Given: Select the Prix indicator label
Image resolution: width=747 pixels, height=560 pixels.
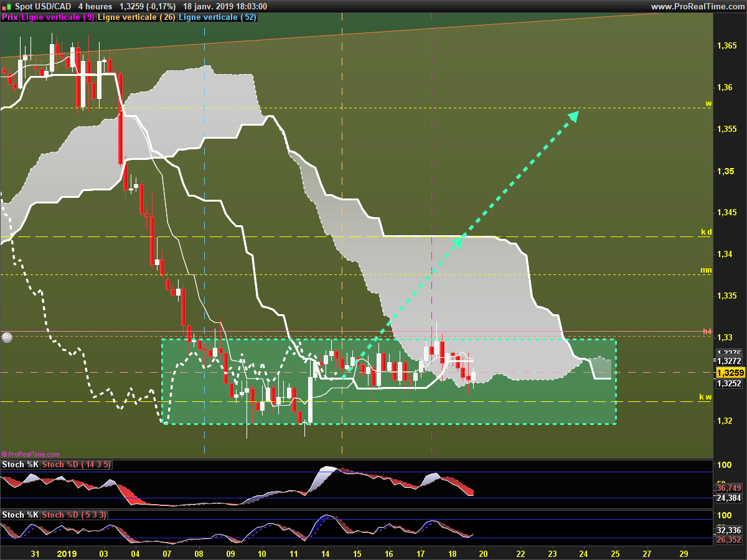Looking at the screenshot, I should pyautogui.click(x=10, y=17).
